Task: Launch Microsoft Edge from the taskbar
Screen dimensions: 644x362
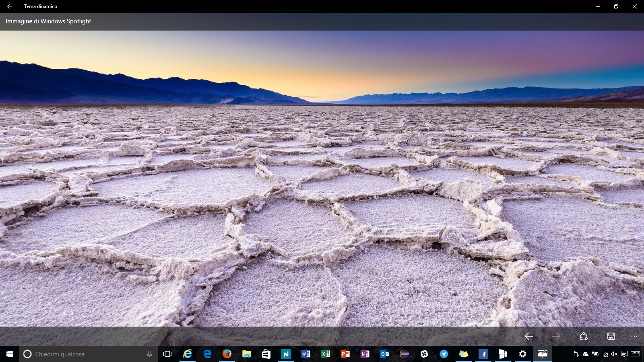Action: [x=207, y=354]
